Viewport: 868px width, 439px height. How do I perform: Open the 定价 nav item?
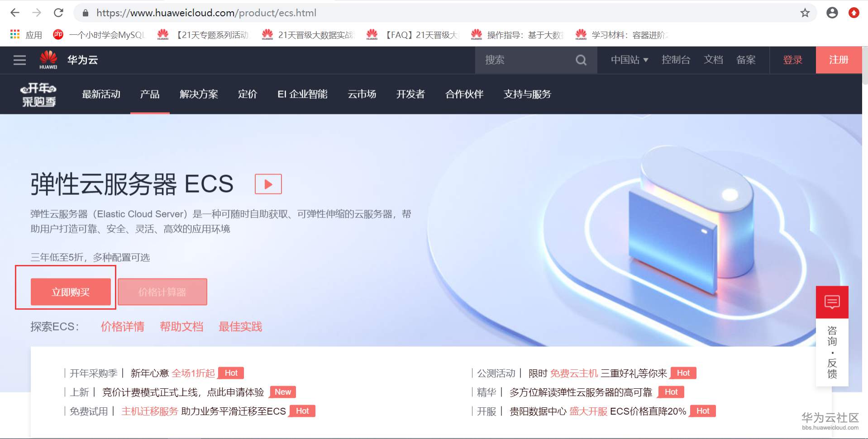248,94
